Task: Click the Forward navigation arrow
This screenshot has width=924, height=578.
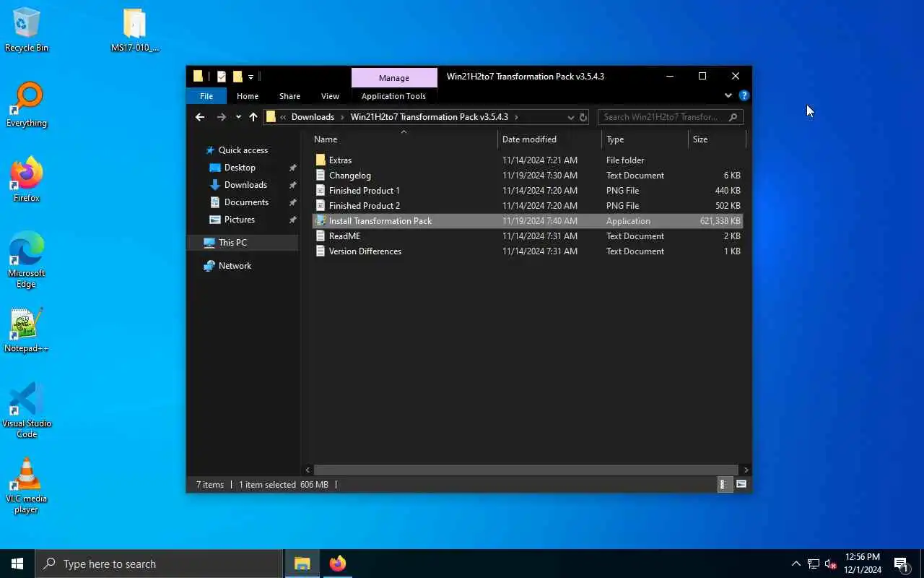Action: [x=222, y=117]
